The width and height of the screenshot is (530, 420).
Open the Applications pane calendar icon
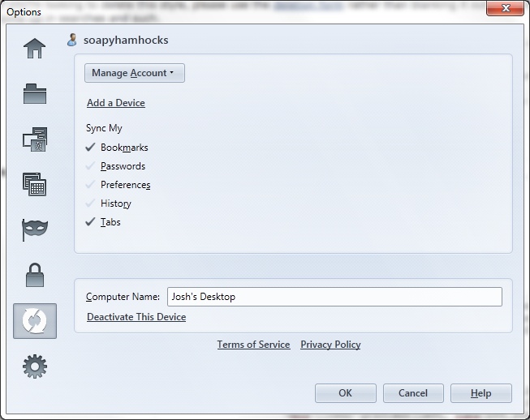34,184
